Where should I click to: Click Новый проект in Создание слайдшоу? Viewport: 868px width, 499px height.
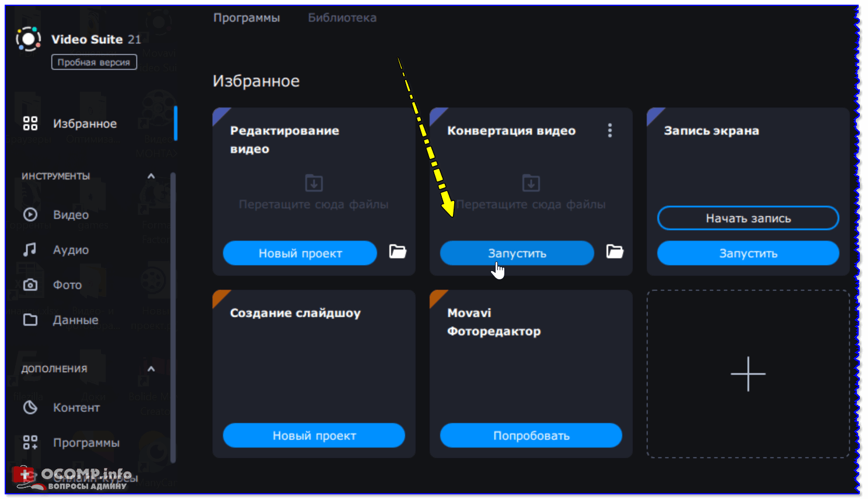point(314,435)
